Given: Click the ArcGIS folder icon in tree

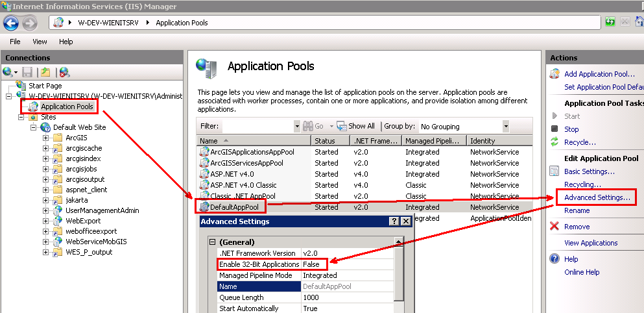Looking at the screenshot, I should point(58,138).
